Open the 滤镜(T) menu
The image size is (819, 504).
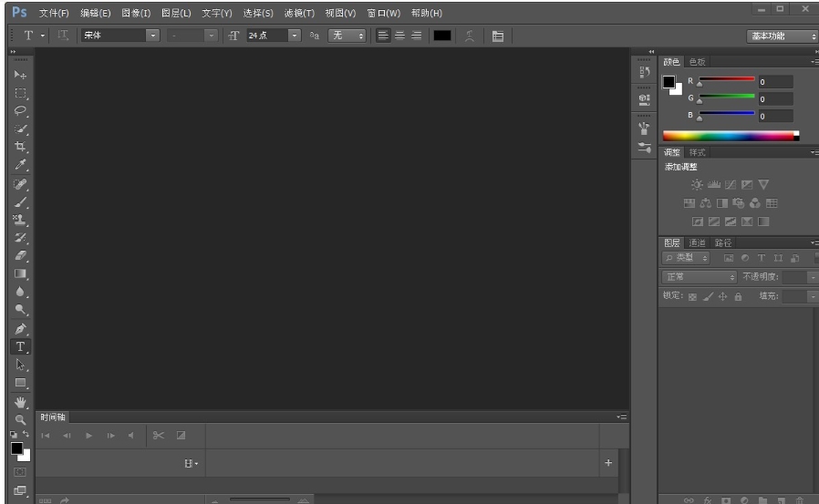[299, 14]
